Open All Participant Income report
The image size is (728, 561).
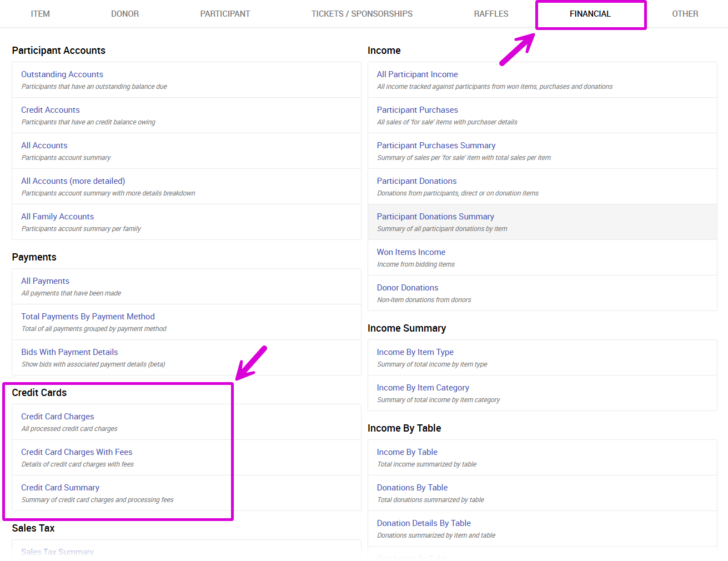(417, 74)
